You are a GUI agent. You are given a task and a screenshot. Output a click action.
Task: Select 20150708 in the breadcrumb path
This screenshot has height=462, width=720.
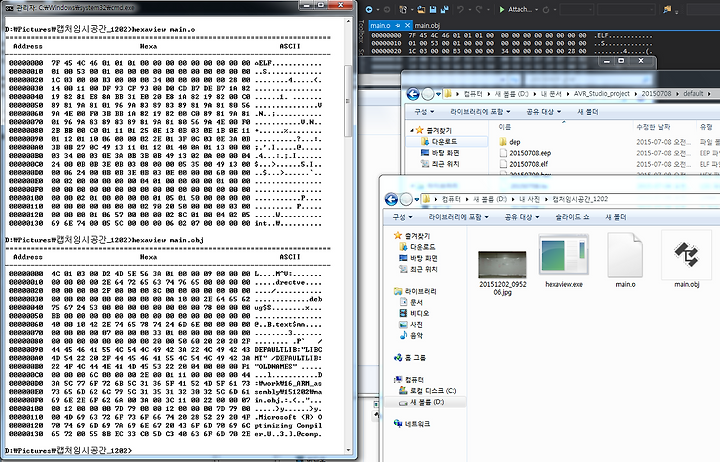coord(656,94)
